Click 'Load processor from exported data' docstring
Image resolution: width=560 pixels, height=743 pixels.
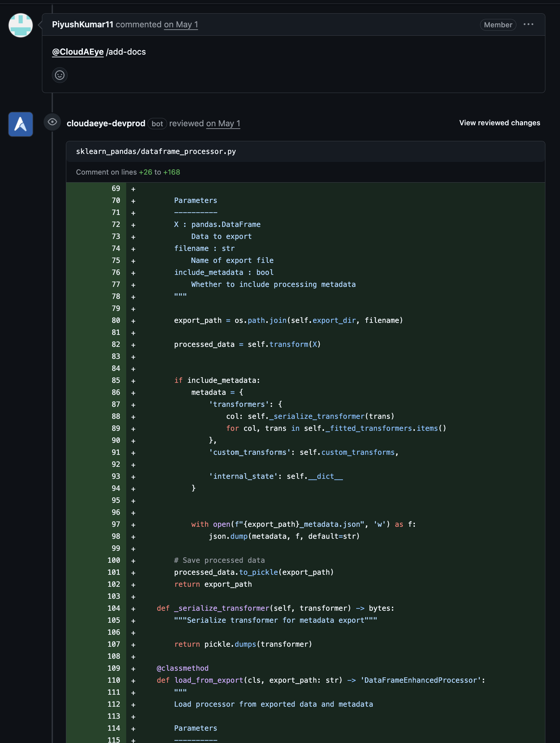click(273, 704)
